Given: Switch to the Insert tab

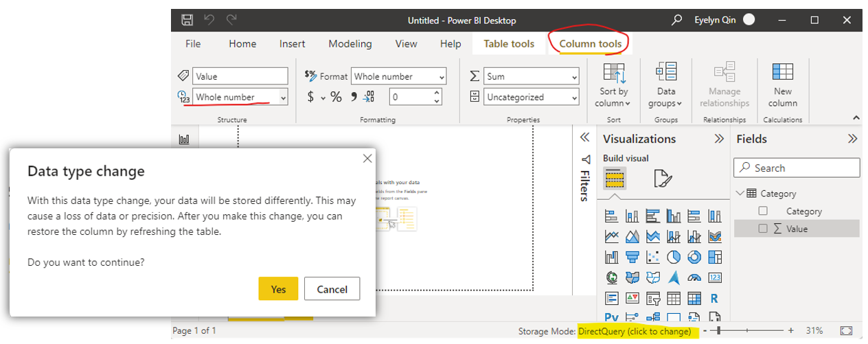Looking at the screenshot, I should click(293, 43).
